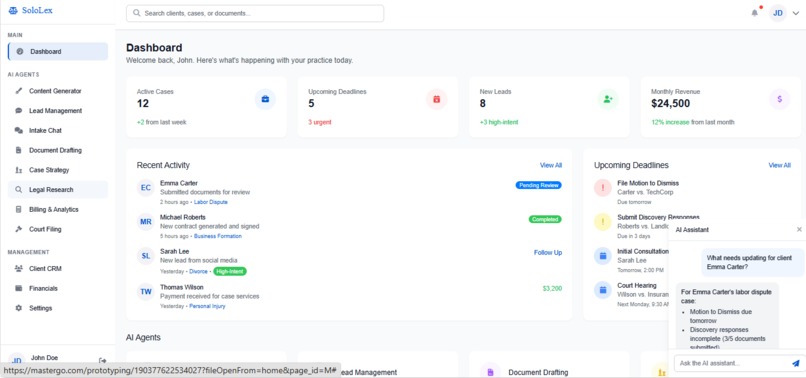Open the Divorce category link
806x378 pixels.
coord(198,271)
